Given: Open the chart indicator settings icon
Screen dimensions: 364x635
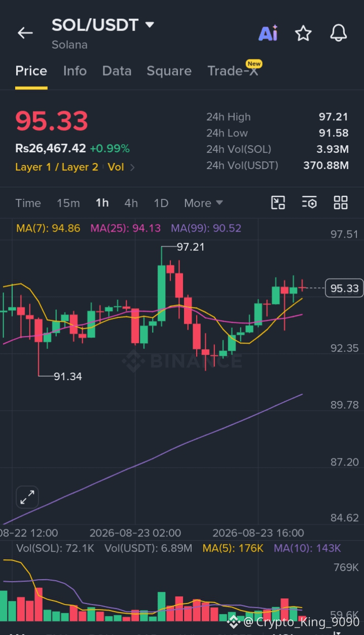Looking at the screenshot, I should (309, 203).
